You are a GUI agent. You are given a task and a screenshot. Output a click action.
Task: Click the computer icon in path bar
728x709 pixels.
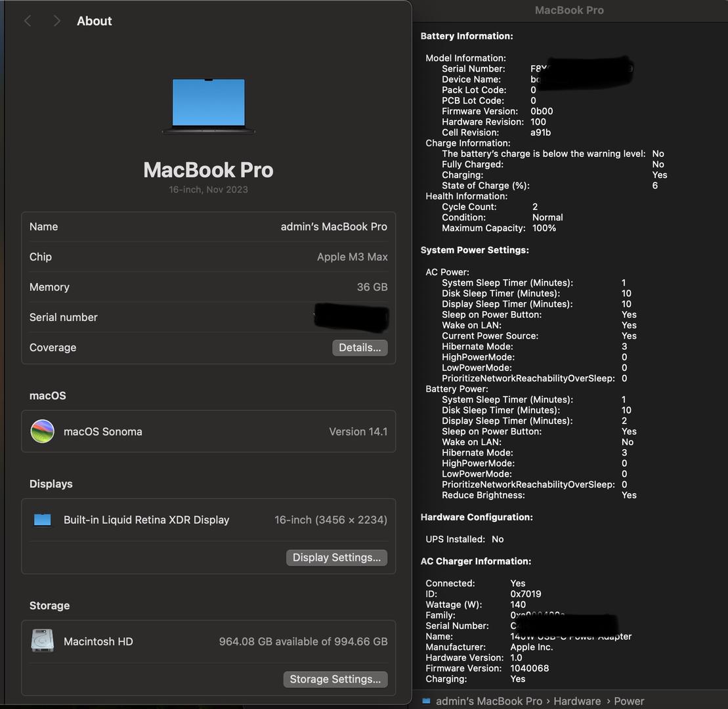coord(426,701)
